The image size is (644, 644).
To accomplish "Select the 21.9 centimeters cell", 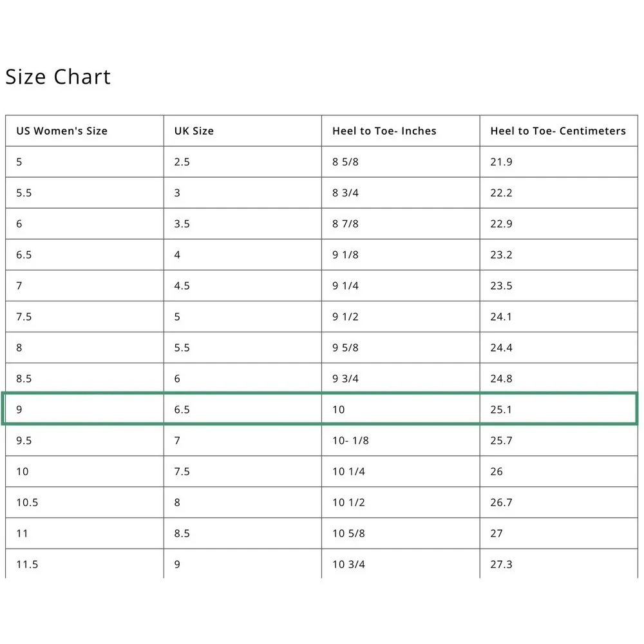I will coord(559,162).
